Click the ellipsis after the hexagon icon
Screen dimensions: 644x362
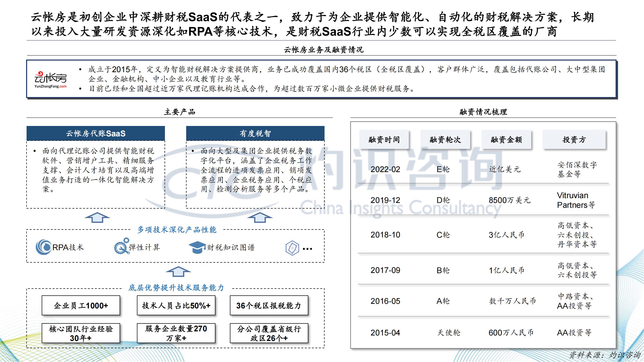[x=307, y=249]
